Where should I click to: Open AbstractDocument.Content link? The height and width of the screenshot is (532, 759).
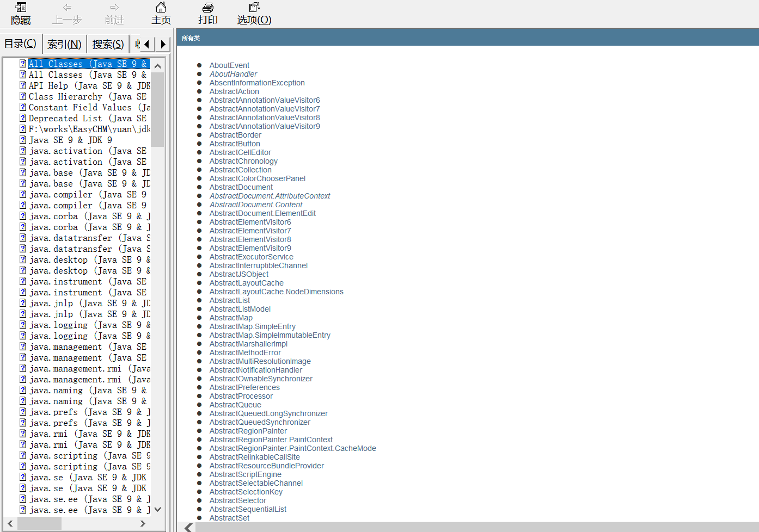coord(256,205)
